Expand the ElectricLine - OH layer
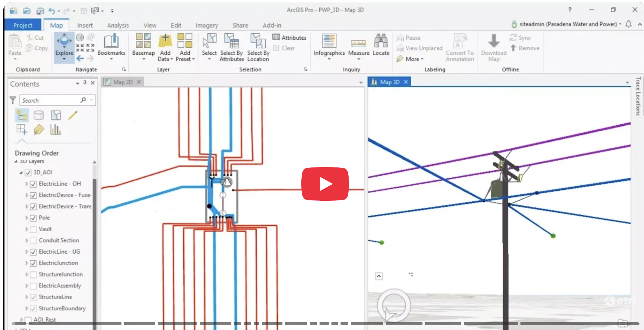This screenshot has width=644, height=330. point(27,184)
